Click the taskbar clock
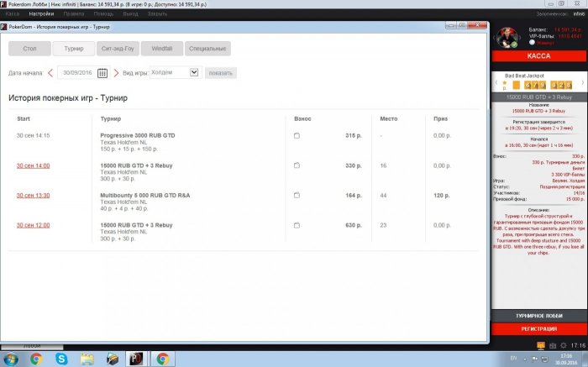 click(x=566, y=359)
